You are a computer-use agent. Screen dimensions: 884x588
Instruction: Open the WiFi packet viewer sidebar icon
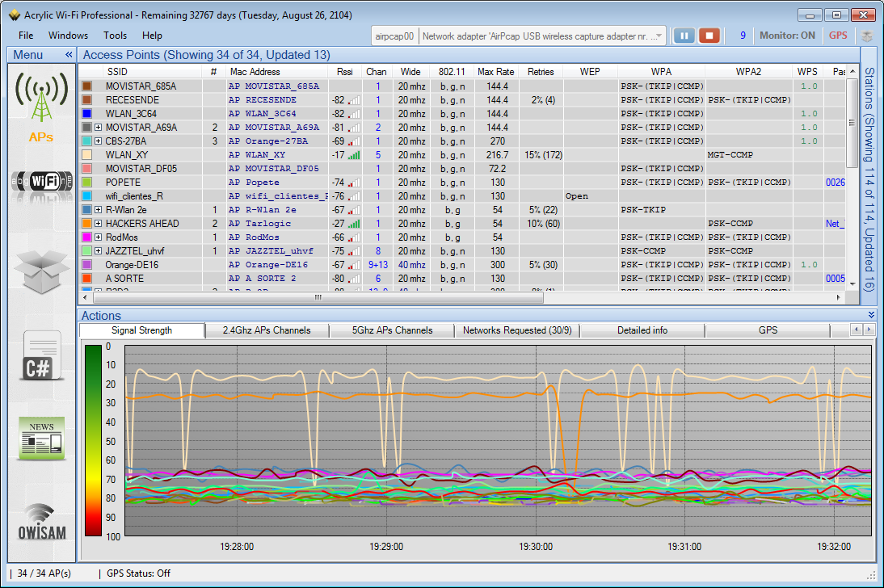(41, 183)
